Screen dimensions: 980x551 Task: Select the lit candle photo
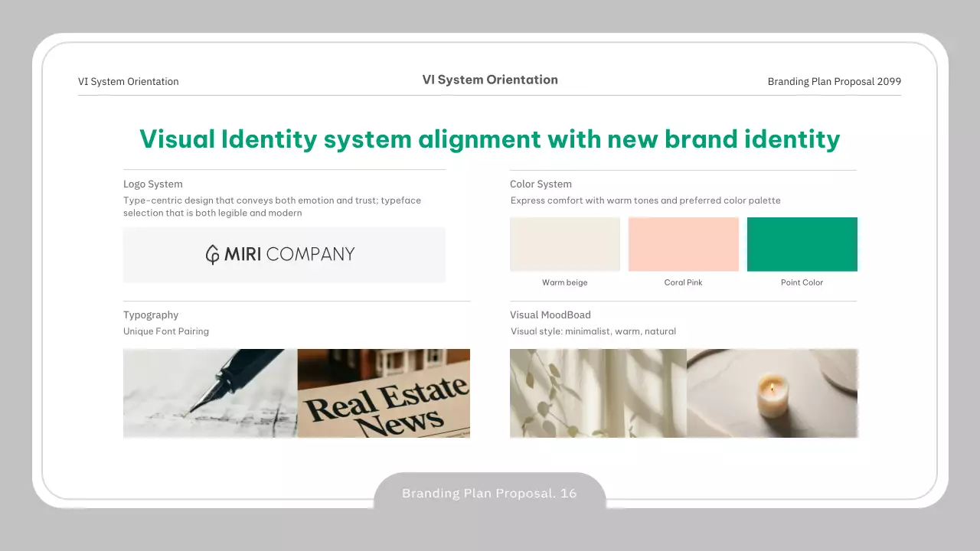[x=772, y=393]
